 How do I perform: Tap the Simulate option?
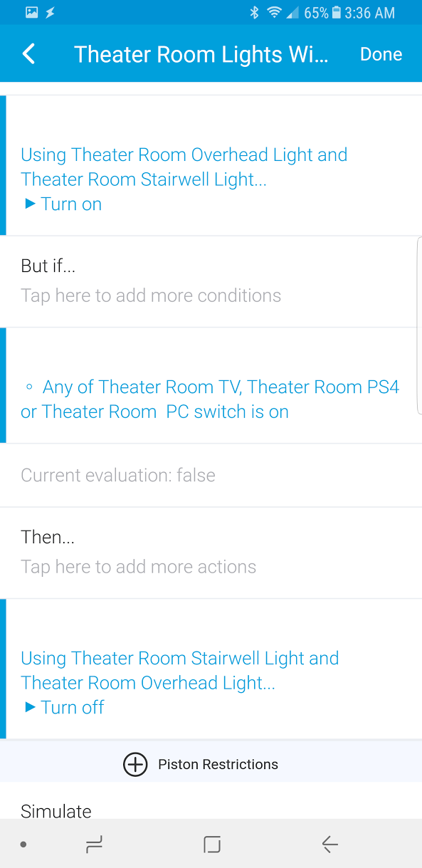click(56, 811)
